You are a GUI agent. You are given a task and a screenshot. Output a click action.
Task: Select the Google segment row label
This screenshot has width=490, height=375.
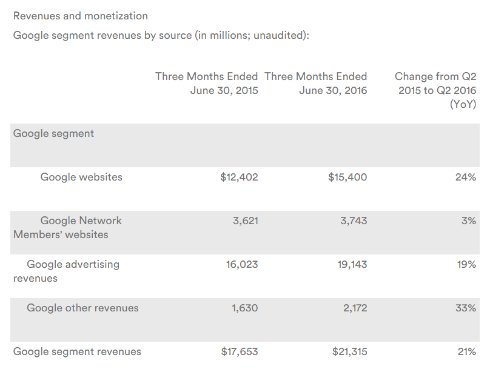(x=53, y=133)
